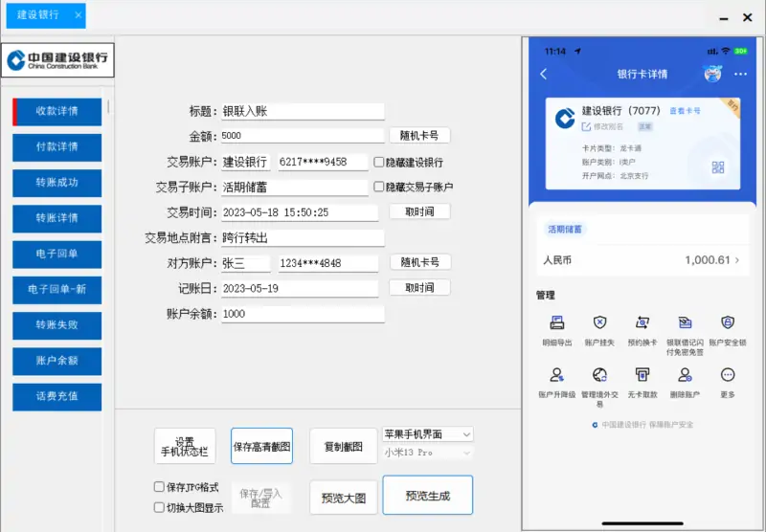The image size is (766, 532).
Task: Click the 保存/导入配置 button
Action: (x=260, y=498)
